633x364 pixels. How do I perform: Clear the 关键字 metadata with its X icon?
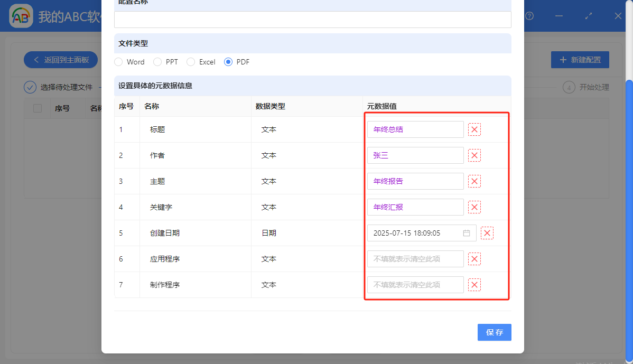[x=474, y=207]
